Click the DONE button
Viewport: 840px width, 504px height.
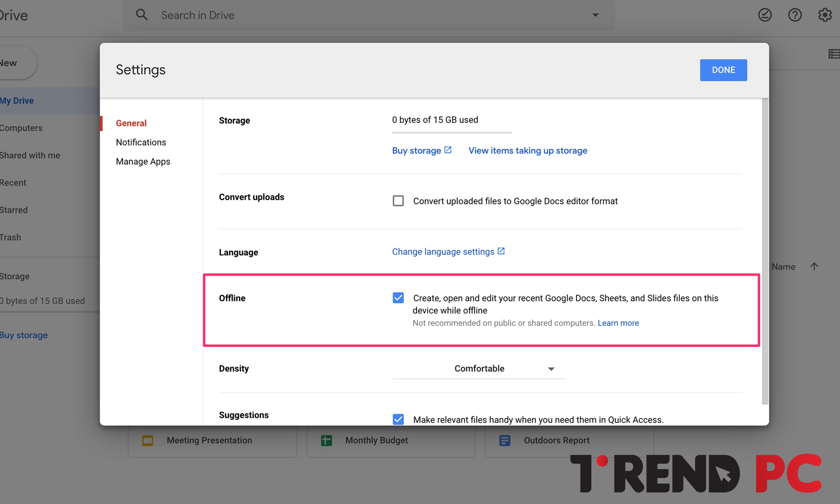(x=723, y=70)
